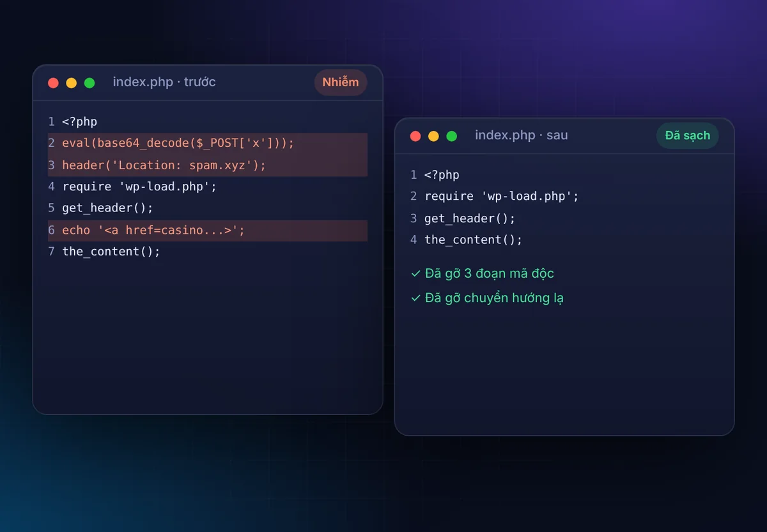This screenshot has height=532, width=767.
Task: Click the 'Đã sạch' status badge
Action: (x=688, y=135)
